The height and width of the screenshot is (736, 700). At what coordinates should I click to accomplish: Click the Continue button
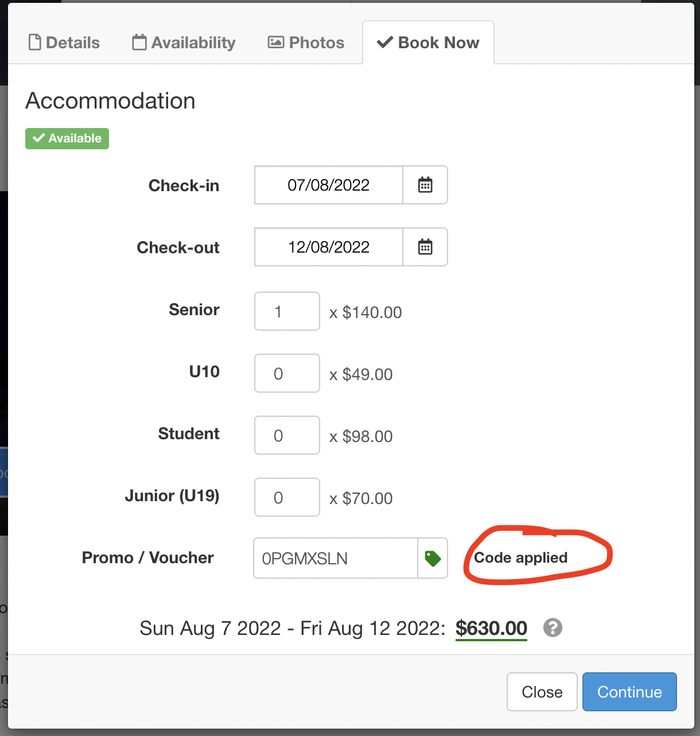tap(629, 692)
